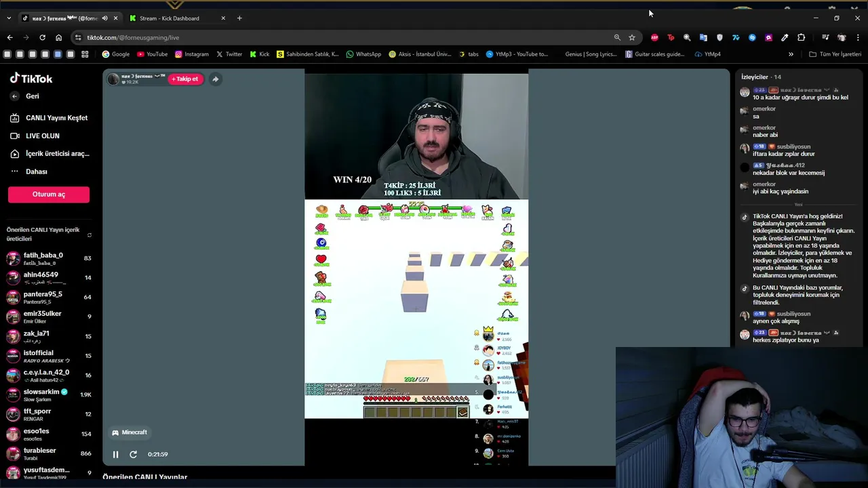This screenshot has width=868, height=488.
Task: Mute the TikTok tab audio icon
Action: (104, 18)
